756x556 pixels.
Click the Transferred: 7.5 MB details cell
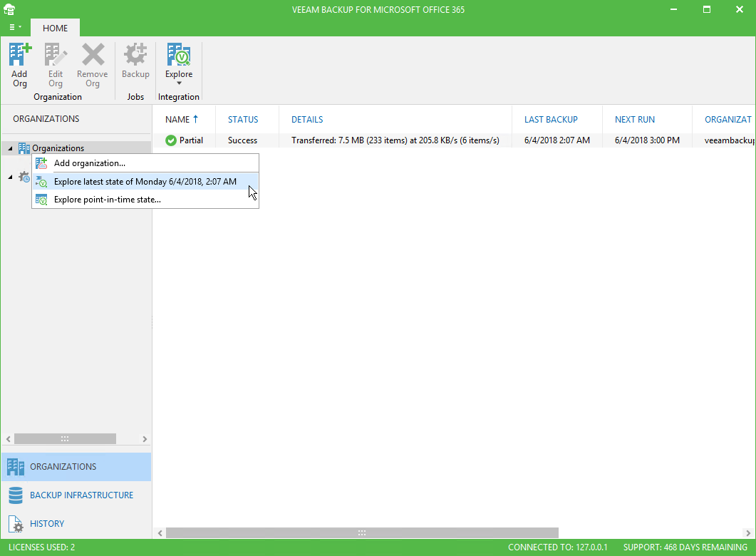point(395,140)
